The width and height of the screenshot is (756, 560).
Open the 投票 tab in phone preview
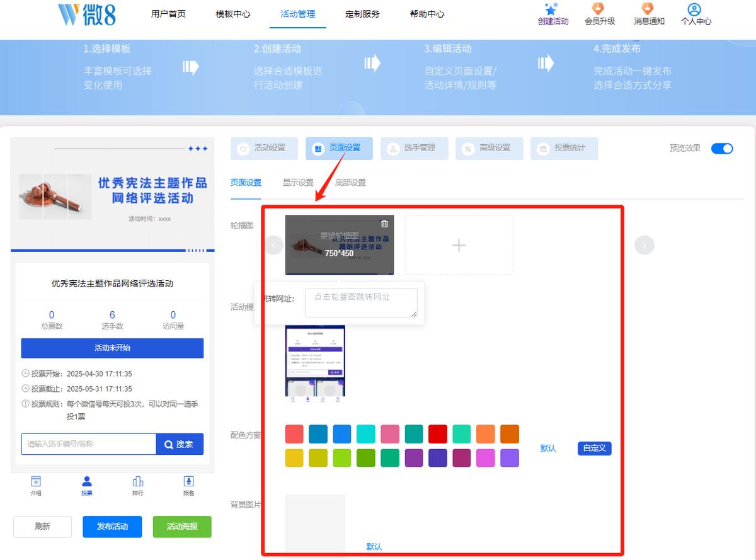(87, 486)
